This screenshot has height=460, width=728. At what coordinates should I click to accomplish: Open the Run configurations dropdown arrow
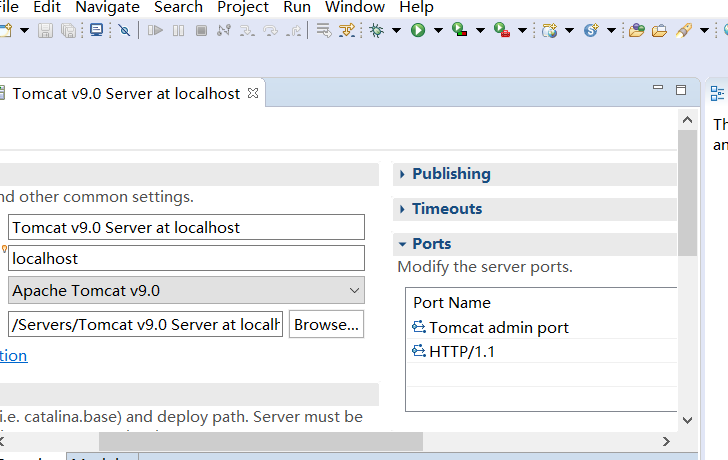tap(438, 31)
